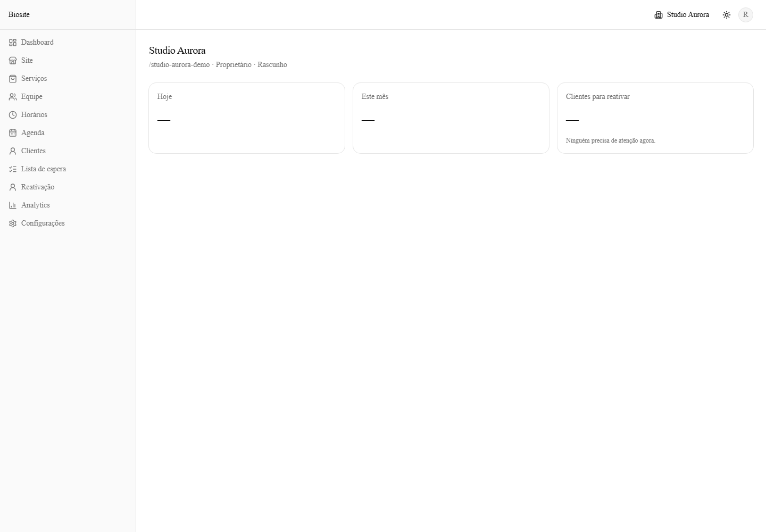766x532 pixels.
Task: Navigate to Reativação
Action: coord(68,187)
